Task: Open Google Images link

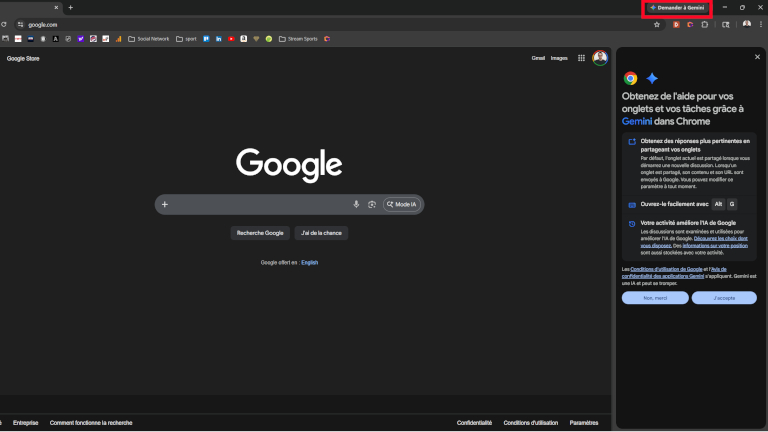Action: click(559, 58)
